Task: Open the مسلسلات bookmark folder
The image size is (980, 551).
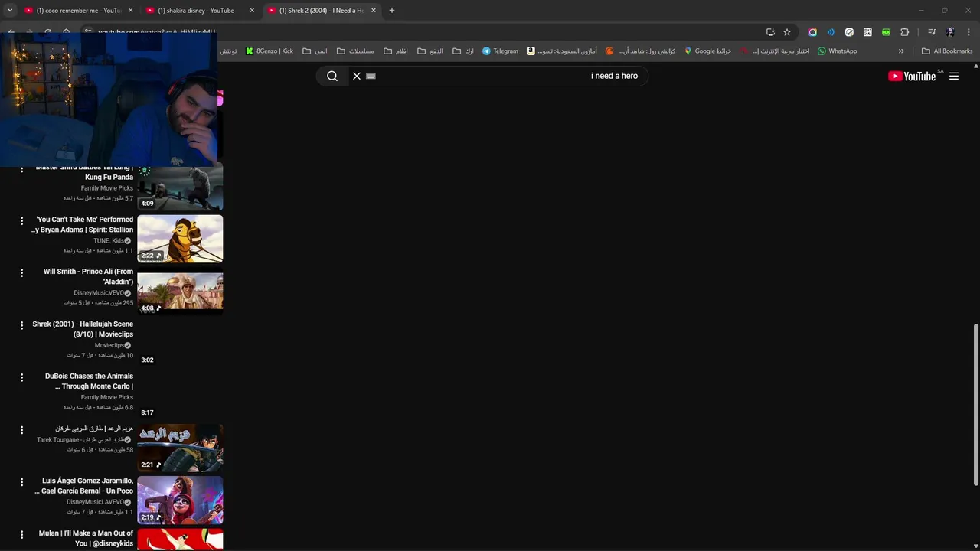Action: 355,51
